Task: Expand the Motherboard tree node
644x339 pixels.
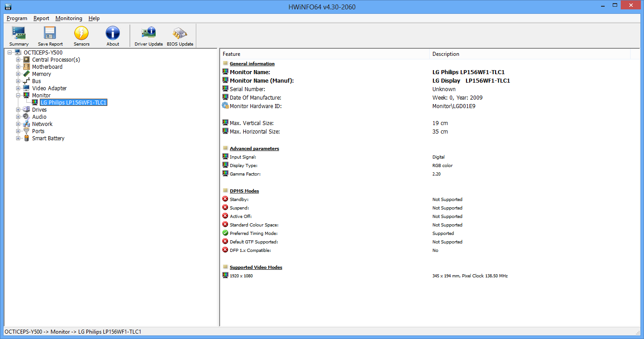Action: [x=18, y=67]
